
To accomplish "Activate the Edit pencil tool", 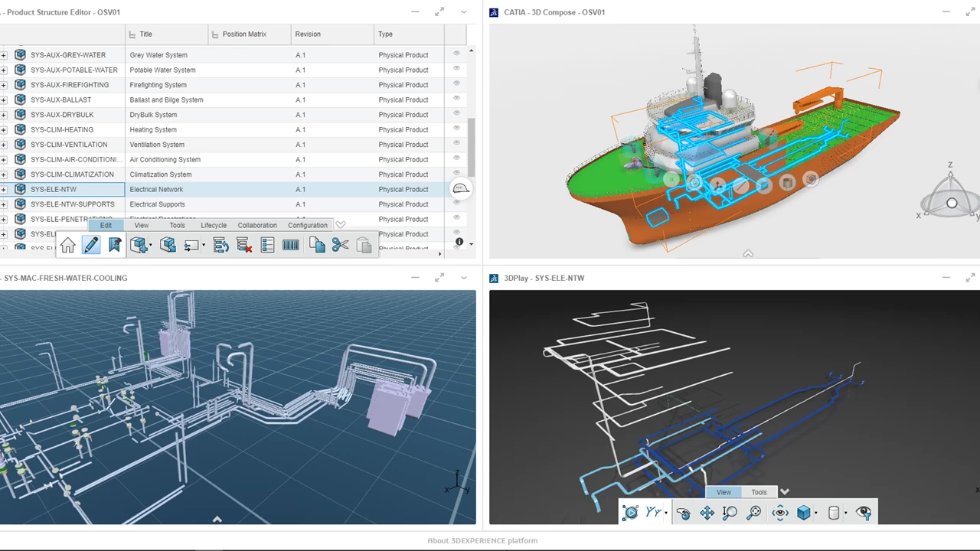I will [91, 243].
